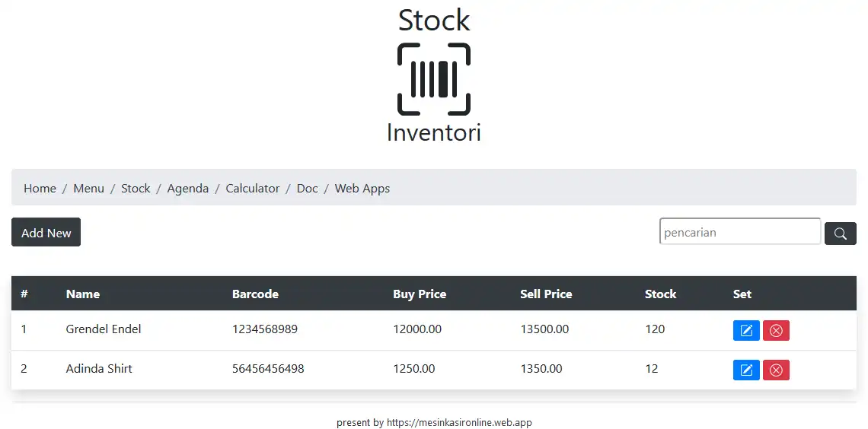868x429 pixels.
Task: Focus the pencarian search field
Action: point(739,233)
